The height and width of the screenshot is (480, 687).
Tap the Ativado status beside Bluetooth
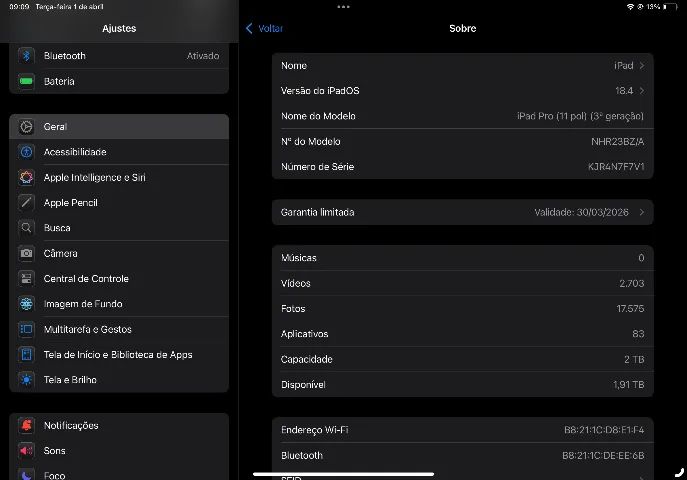tap(203, 56)
